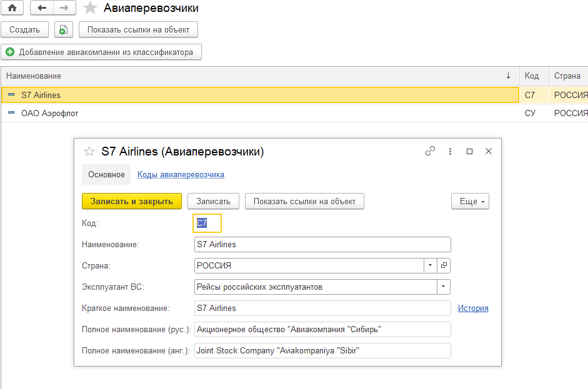588x389 pixels.
Task: Open the three-dot menu in S7 Airlines dialog
Action: click(450, 151)
